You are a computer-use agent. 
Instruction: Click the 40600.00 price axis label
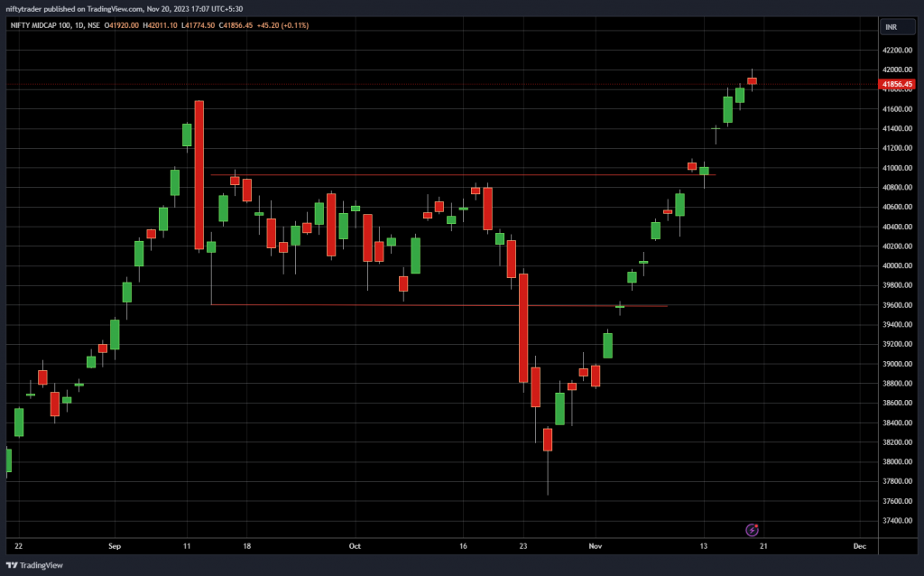pyautogui.click(x=897, y=207)
